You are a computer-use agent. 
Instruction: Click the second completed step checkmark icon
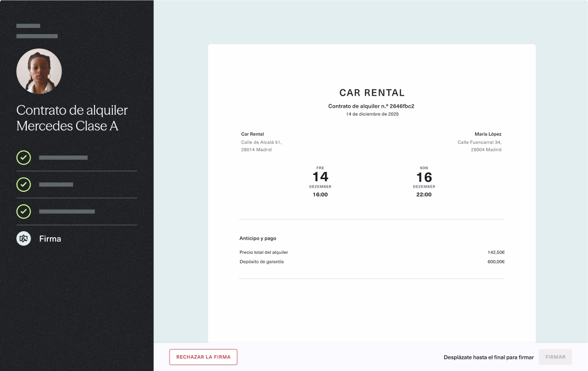point(24,184)
